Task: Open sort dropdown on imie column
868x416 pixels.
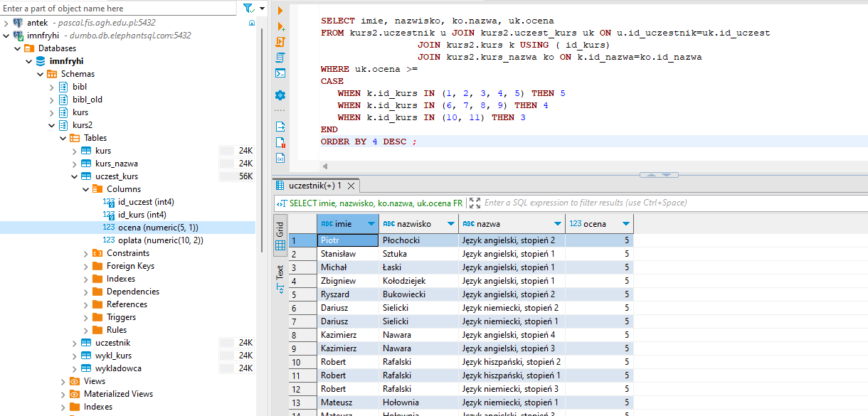Action: point(371,223)
